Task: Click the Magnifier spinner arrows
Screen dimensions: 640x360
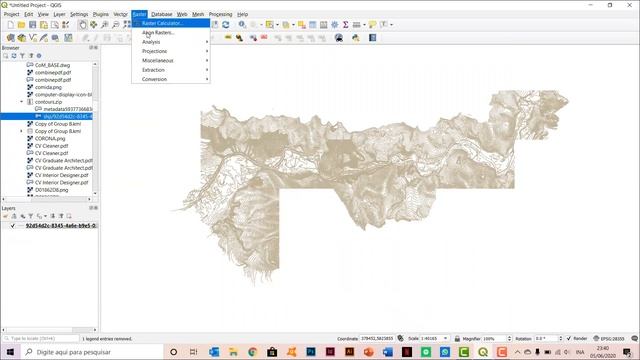Action: click(x=509, y=339)
